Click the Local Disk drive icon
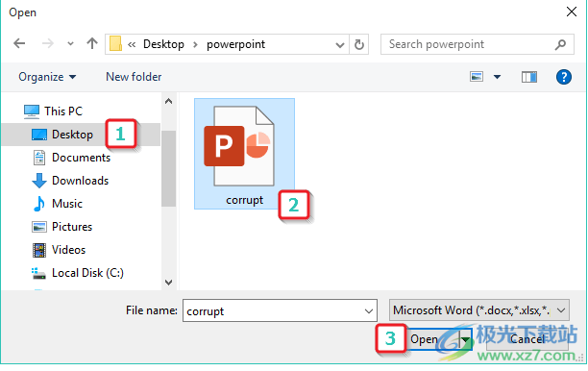The image size is (588, 371). [x=38, y=274]
